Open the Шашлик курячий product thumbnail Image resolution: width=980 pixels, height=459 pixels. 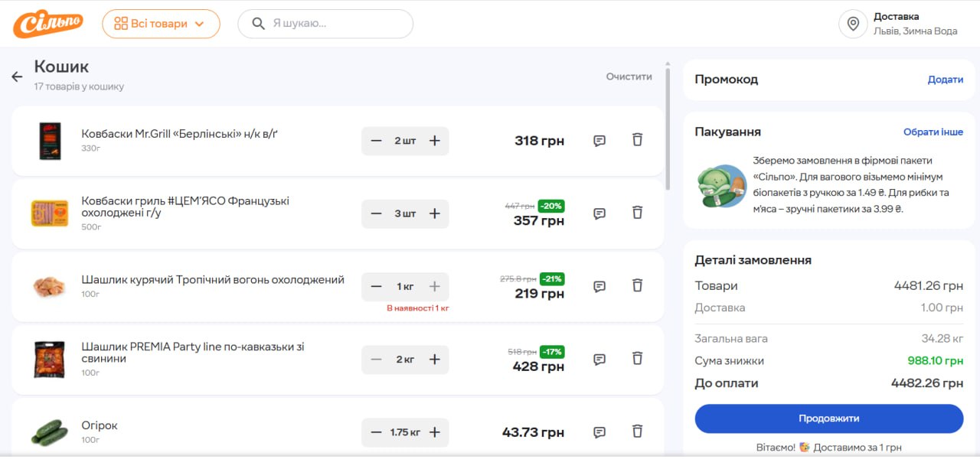coord(50,287)
